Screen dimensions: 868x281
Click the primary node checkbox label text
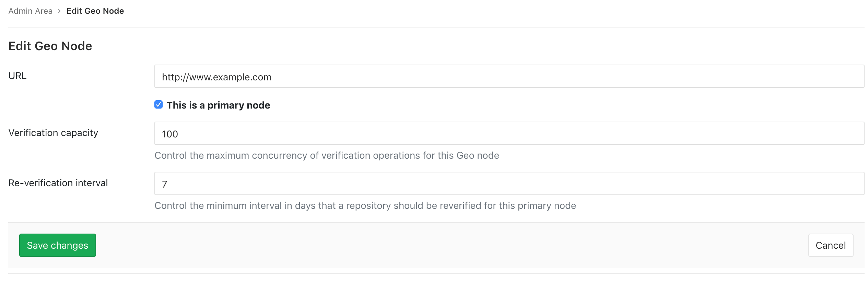(x=218, y=105)
